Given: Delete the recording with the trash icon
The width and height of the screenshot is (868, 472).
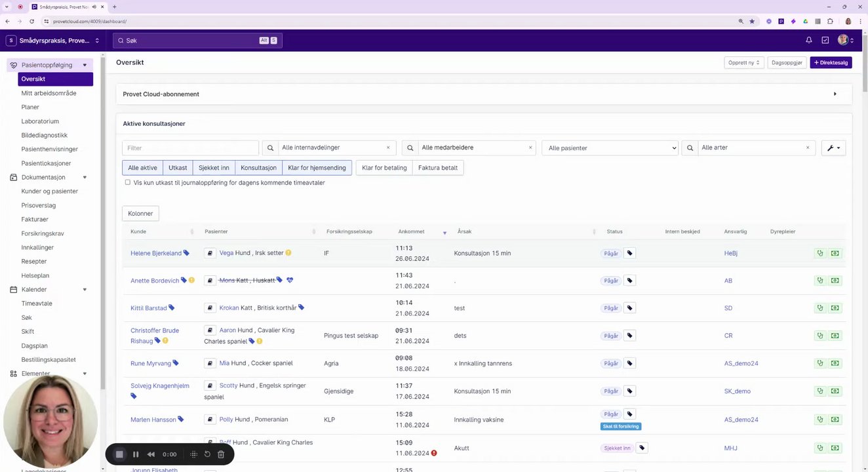Looking at the screenshot, I should pyautogui.click(x=221, y=454).
